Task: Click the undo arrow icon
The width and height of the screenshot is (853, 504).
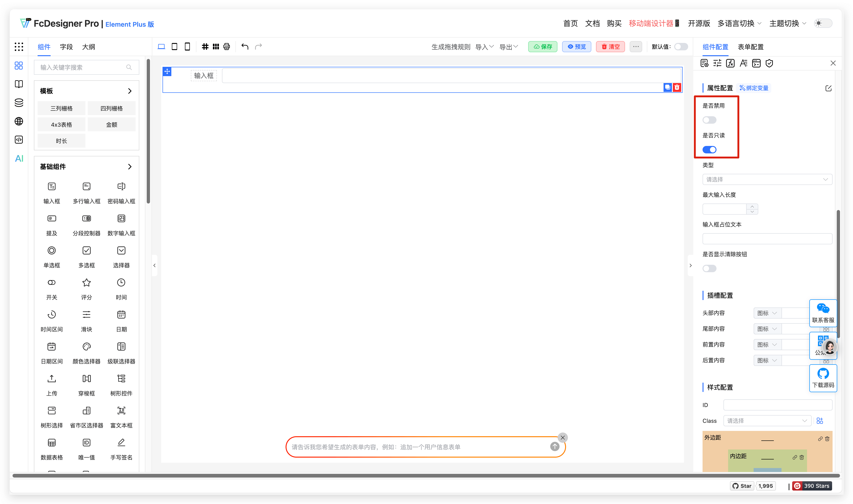Action: pos(244,46)
